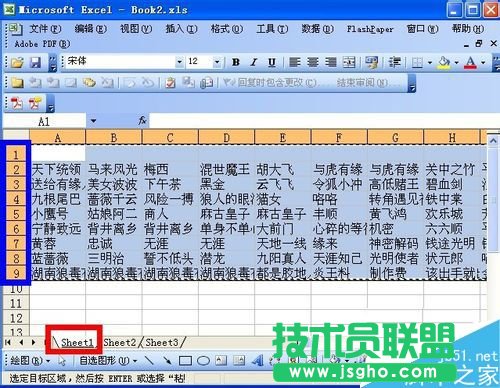Open the 编辑(E) menu
The height and width of the screenshot is (388, 500).
pos(90,29)
